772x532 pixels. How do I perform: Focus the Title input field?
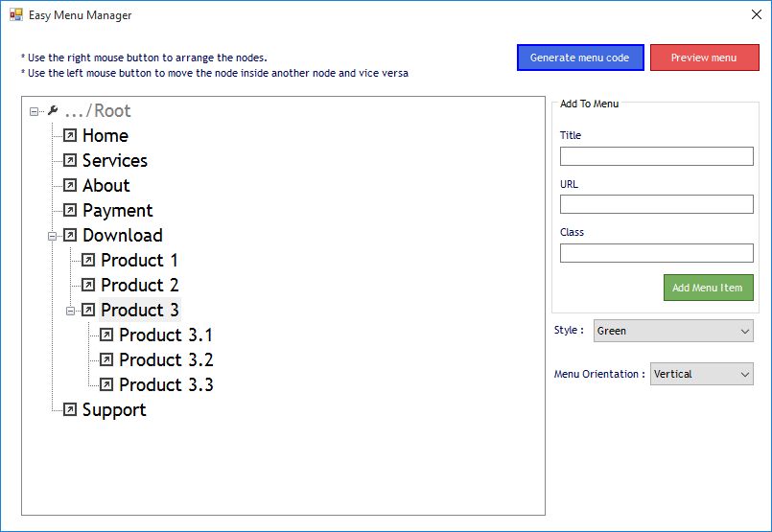[x=657, y=156]
